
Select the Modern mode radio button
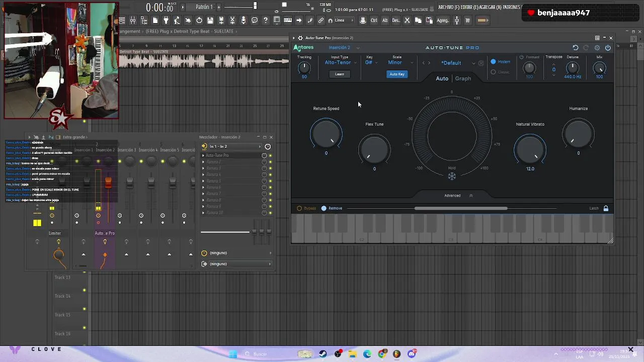(493, 62)
